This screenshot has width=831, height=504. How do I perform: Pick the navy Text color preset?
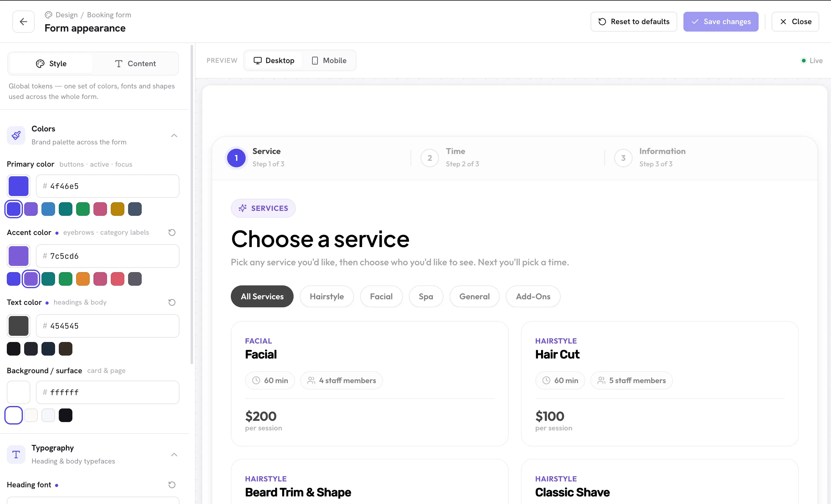(x=48, y=348)
